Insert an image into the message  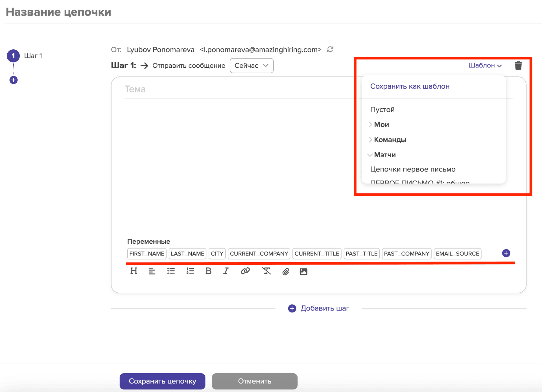coord(303,272)
